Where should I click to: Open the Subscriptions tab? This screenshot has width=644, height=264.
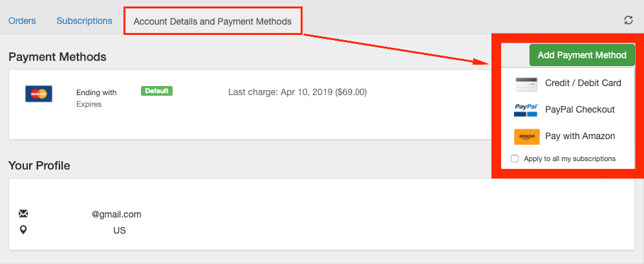pos(84,21)
